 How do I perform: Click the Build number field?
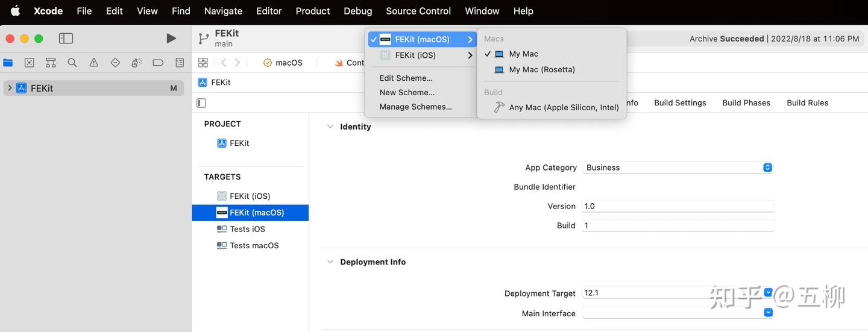coord(678,225)
